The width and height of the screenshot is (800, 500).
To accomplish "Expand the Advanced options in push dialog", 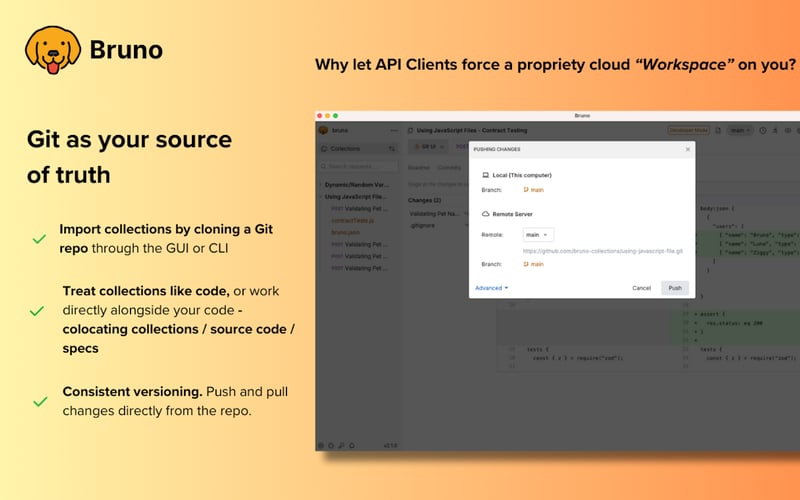I will 491,288.
